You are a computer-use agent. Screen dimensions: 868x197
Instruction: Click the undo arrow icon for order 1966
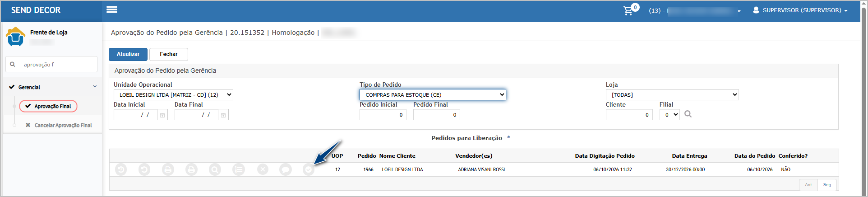[x=144, y=169]
